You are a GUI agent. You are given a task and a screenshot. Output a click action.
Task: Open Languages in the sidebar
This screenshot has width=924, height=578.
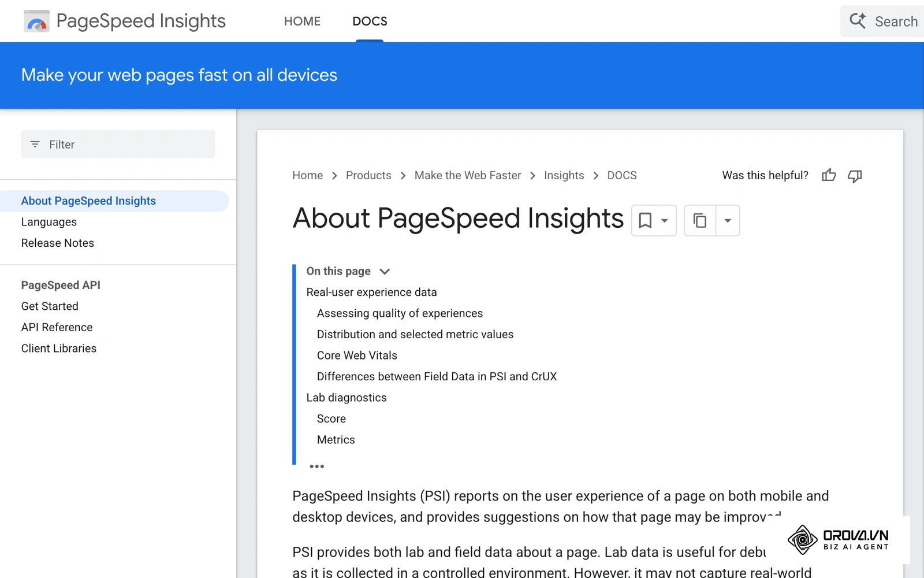(x=49, y=222)
